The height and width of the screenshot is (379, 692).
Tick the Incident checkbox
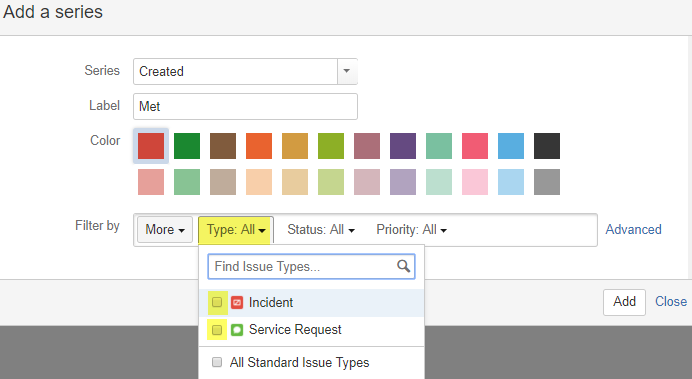[x=217, y=302]
